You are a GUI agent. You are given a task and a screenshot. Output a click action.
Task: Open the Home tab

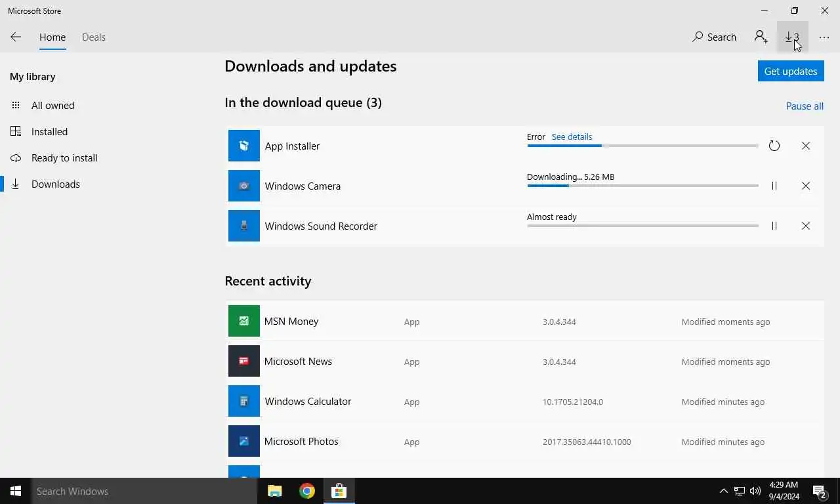[52, 37]
